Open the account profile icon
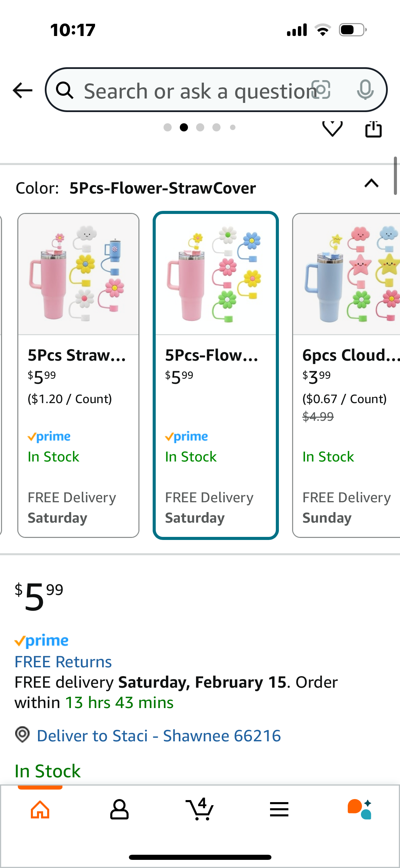Screen dimensions: 400x868 pos(119,810)
